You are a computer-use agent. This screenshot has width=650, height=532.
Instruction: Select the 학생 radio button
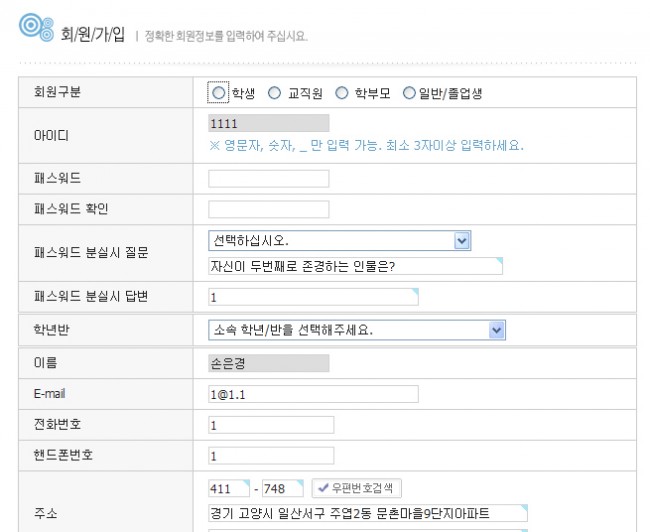(219, 93)
